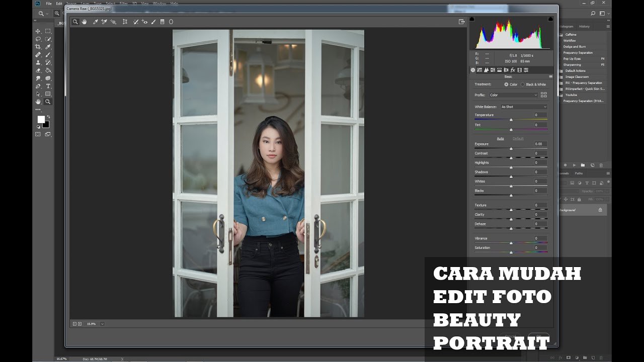Image resolution: width=644 pixels, height=362 pixels.
Task: Pick the Clone Stamp tool in Photoshop
Action: tap(38, 62)
